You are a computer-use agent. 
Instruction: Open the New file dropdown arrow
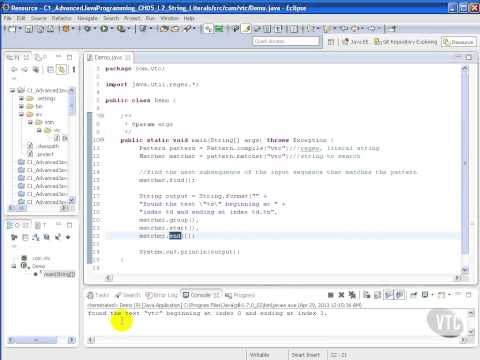coord(20,29)
